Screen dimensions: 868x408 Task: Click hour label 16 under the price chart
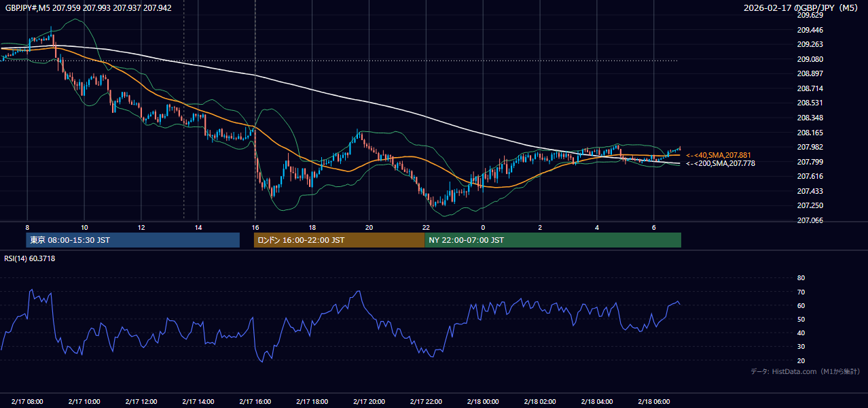click(x=255, y=227)
